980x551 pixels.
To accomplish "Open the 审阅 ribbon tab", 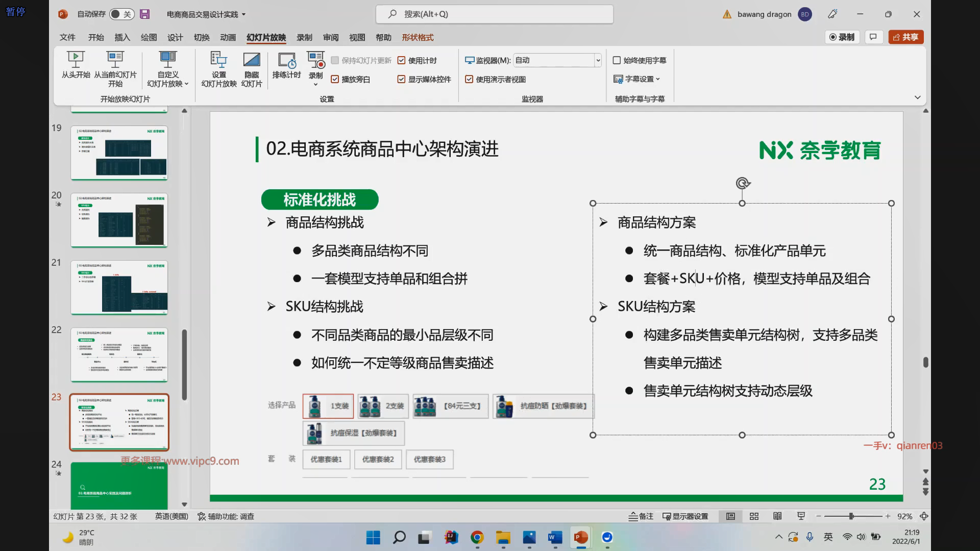I will click(x=330, y=37).
